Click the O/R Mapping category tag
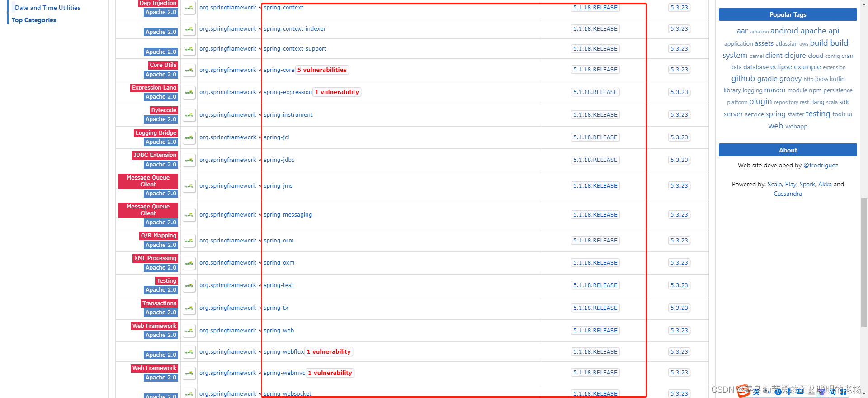Screen dimensions: 868x398 (158, 236)
